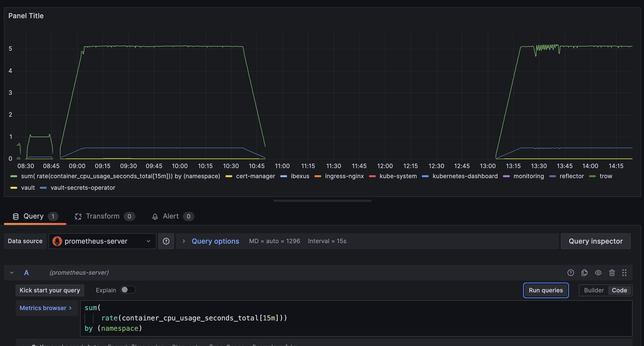Toggle the monitoring legend entry

[x=528, y=176]
